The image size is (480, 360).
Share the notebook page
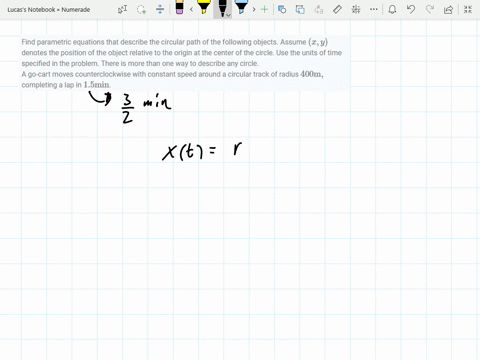point(448,10)
